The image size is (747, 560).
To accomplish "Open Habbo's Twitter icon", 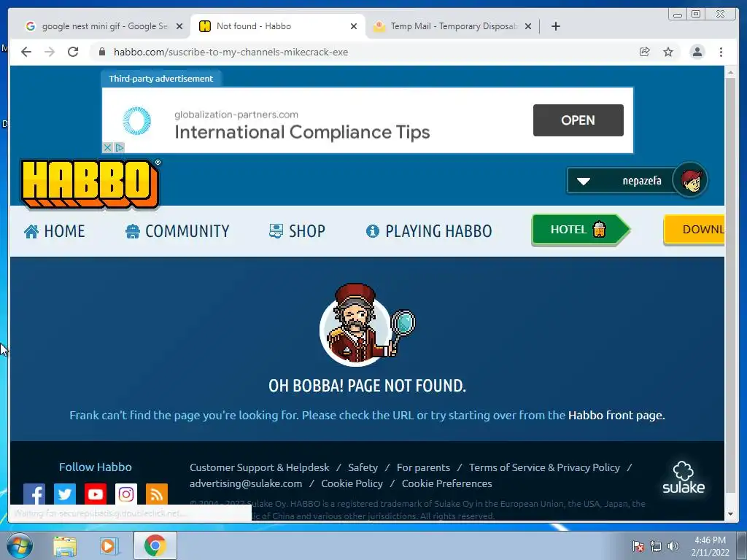I will [65, 494].
